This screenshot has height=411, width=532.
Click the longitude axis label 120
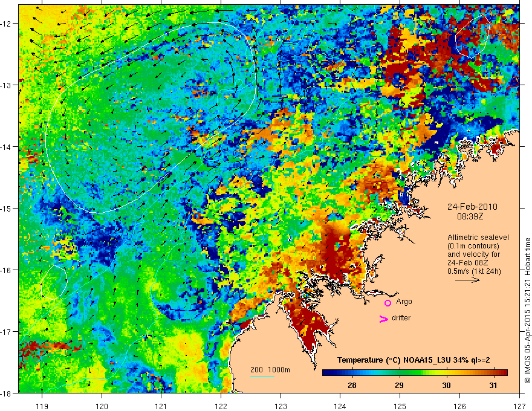pos(102,406)
